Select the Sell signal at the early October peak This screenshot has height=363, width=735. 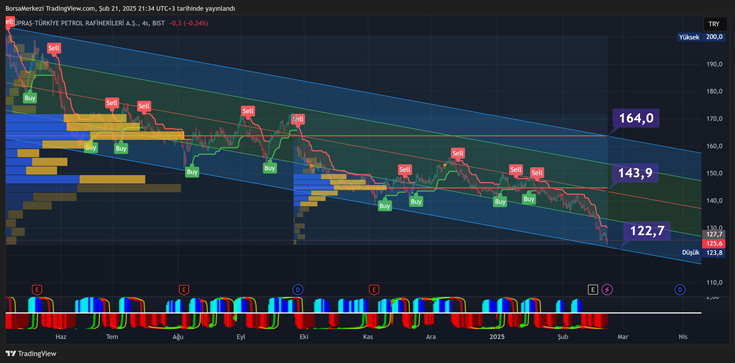click(x=298, y=120)
